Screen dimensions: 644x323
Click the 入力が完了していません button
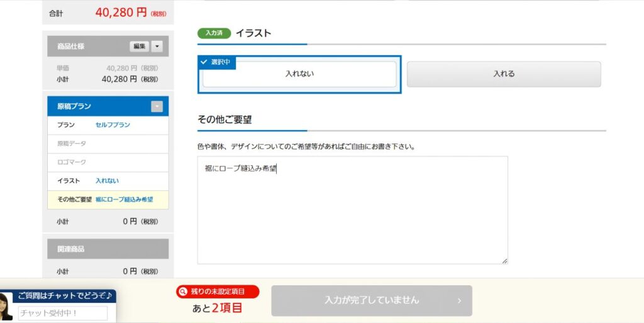click(x=372, y=300)
